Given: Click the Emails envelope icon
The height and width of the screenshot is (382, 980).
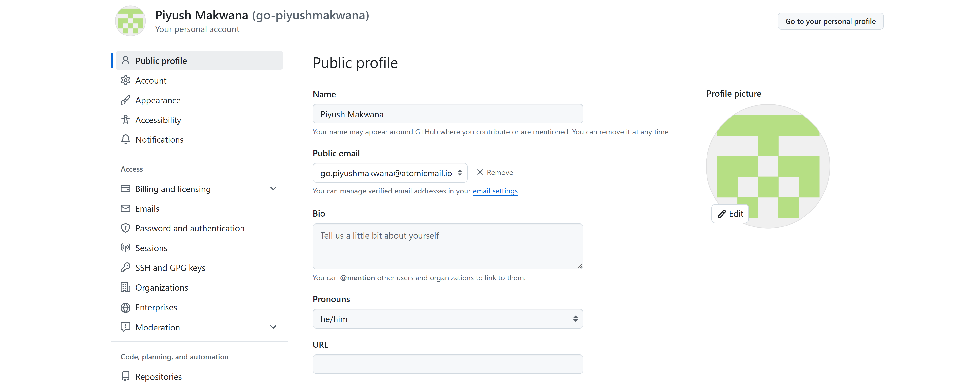Looking at the screenshot, I should 125,208.
